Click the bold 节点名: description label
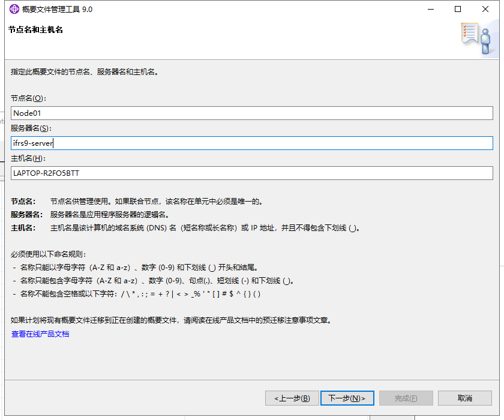Image resolution: width=504 pixels, height=420 pixels. point(23,202)
